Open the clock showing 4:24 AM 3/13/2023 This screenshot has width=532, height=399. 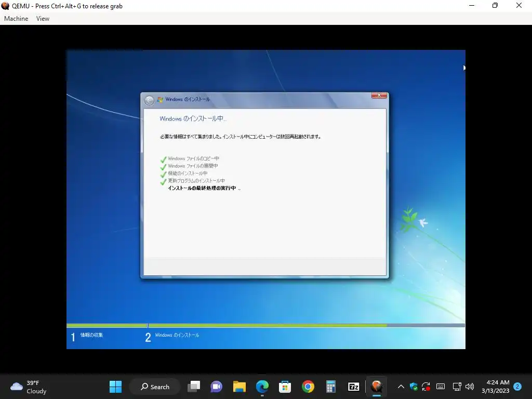point(496,387)
